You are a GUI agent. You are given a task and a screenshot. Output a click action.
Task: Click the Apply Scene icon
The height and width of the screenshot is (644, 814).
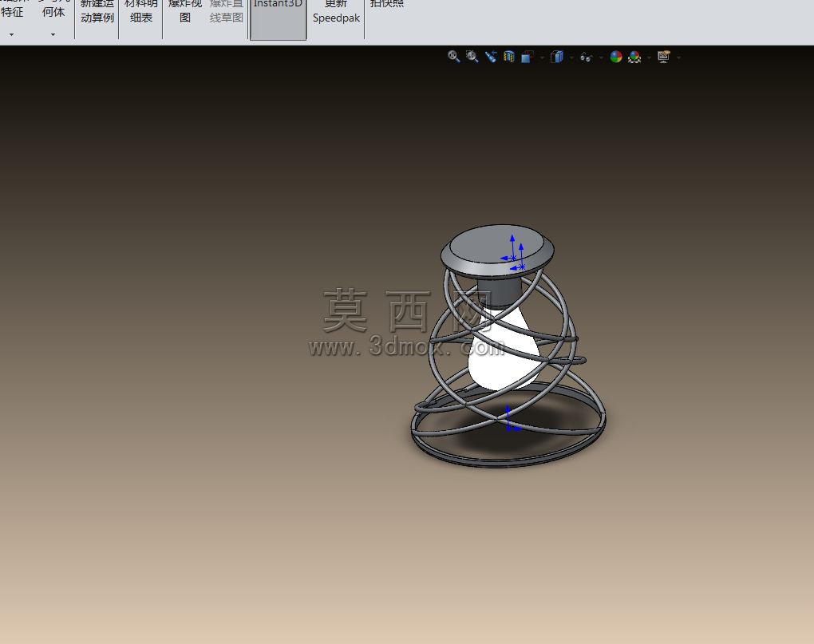634,57
